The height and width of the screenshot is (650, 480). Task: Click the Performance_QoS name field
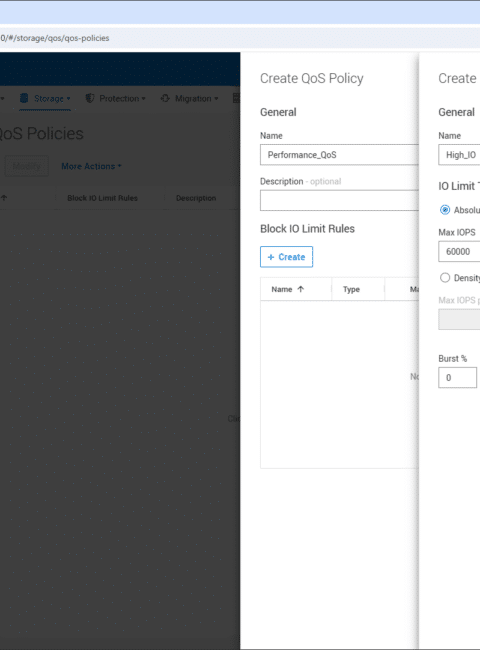coord(339,155)
